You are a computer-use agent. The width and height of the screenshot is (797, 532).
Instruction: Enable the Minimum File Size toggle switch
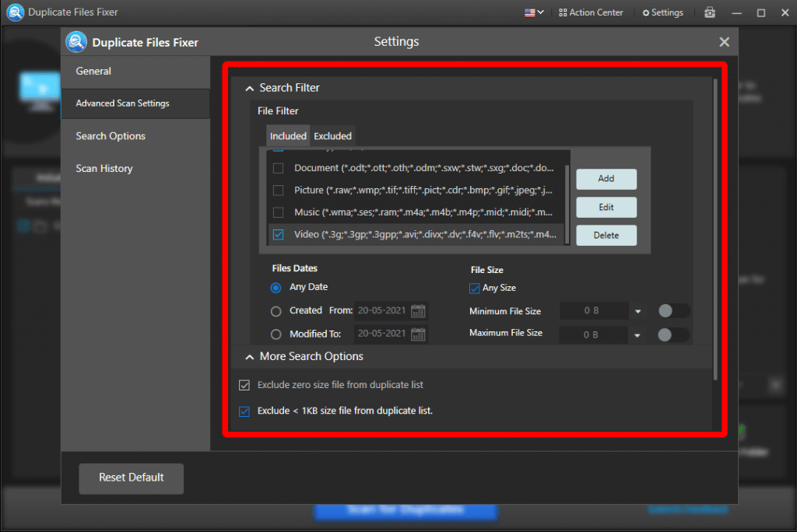(x=672, y=310)
